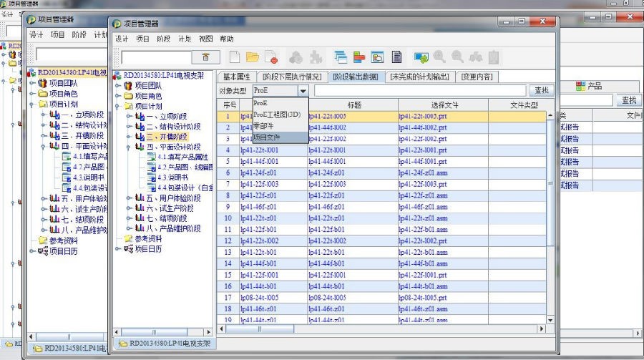Click the button beside the toolbar search field
Viewport: 644px width, 360px height.
coord(206,57)
